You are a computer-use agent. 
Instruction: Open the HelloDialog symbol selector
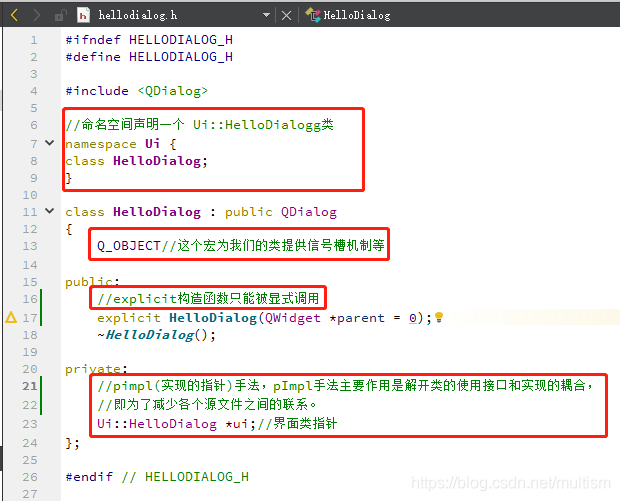click(357, 15)
